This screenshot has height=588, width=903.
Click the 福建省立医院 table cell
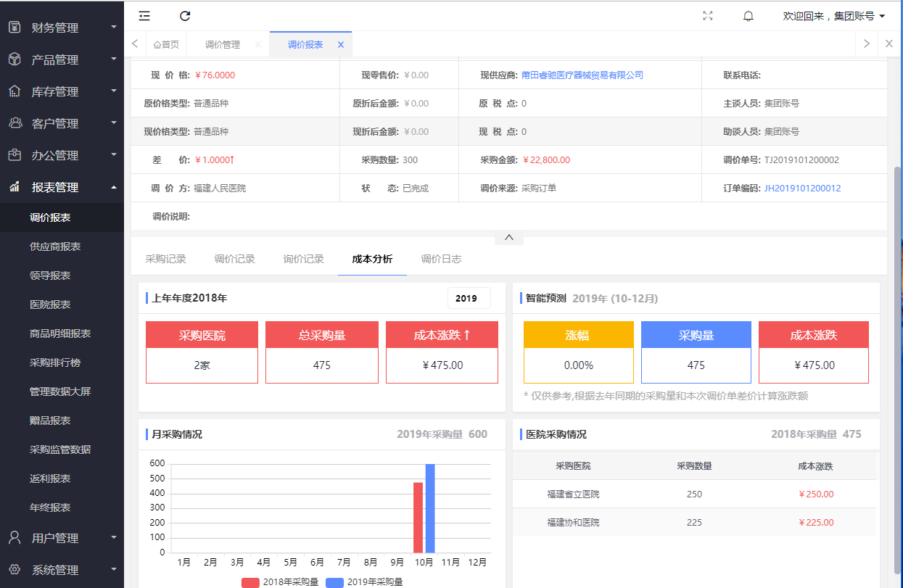click(573, 494)
